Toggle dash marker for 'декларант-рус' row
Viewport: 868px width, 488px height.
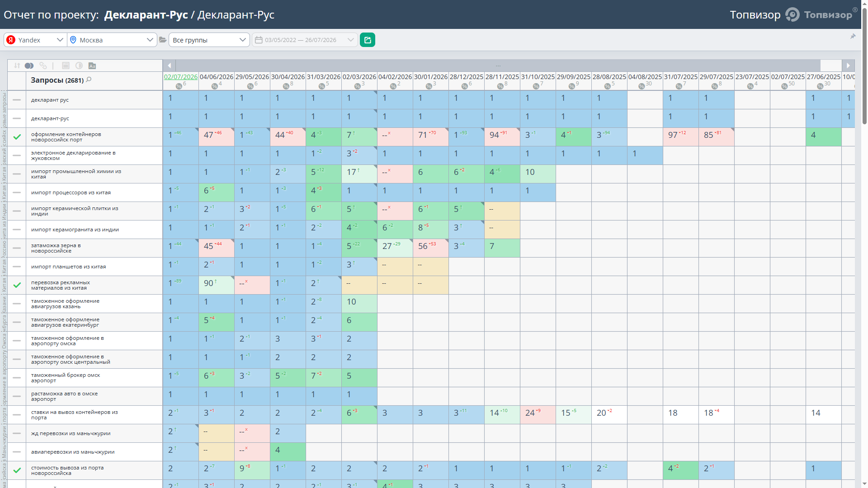17,118
